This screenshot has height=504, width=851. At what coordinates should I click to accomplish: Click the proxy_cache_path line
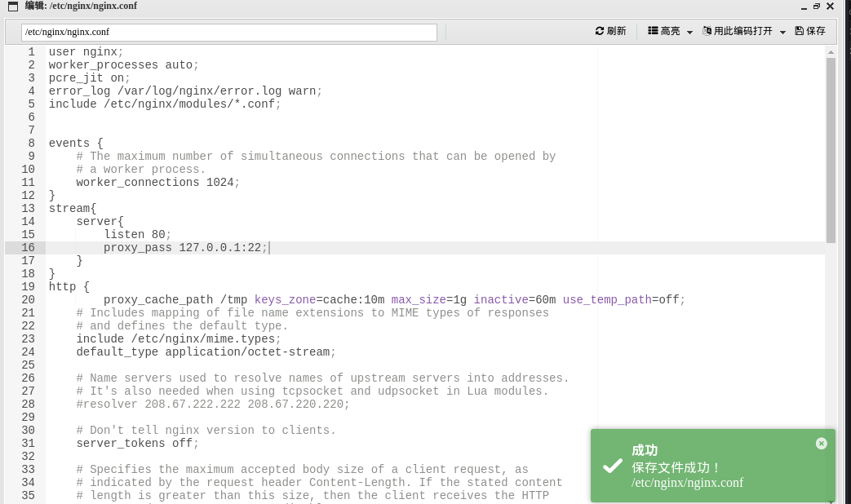point(395,299)
